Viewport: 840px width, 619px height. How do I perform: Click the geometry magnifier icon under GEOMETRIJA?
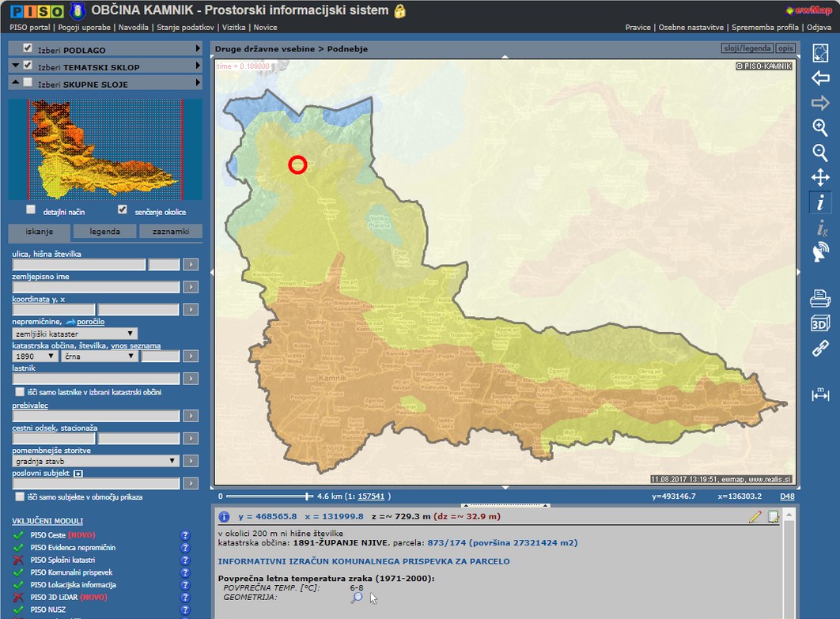[x=357, y=598]
